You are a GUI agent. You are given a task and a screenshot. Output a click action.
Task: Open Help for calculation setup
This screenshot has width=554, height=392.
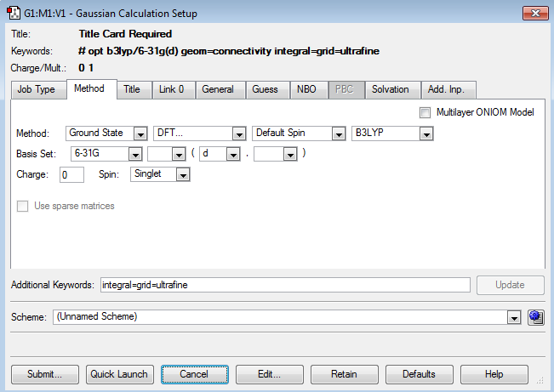pos(494,374)
